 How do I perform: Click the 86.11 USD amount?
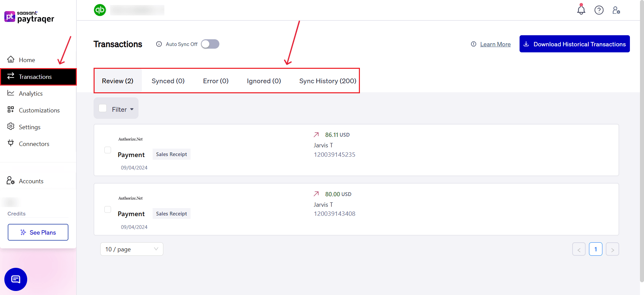pyautogui.click(x=337, y=135)
